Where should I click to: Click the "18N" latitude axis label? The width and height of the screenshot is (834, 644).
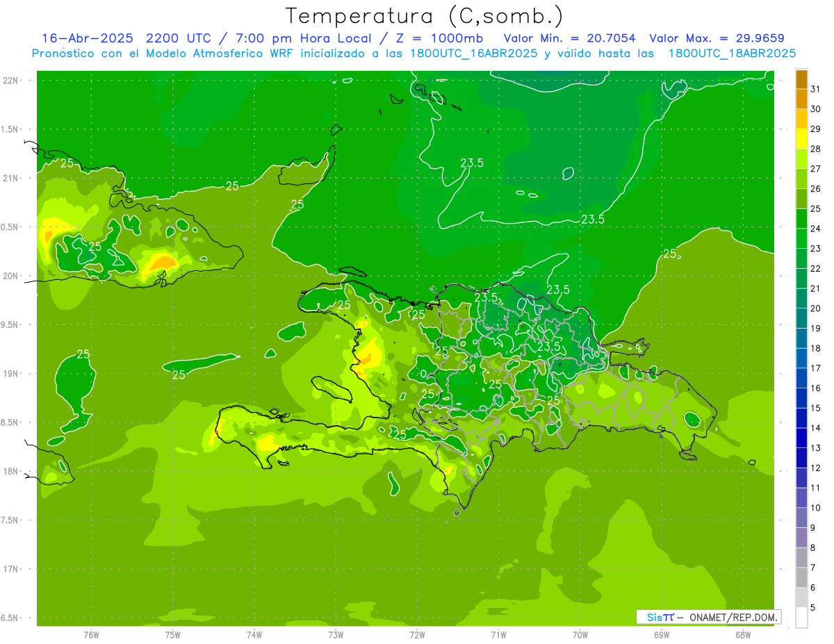11,472
